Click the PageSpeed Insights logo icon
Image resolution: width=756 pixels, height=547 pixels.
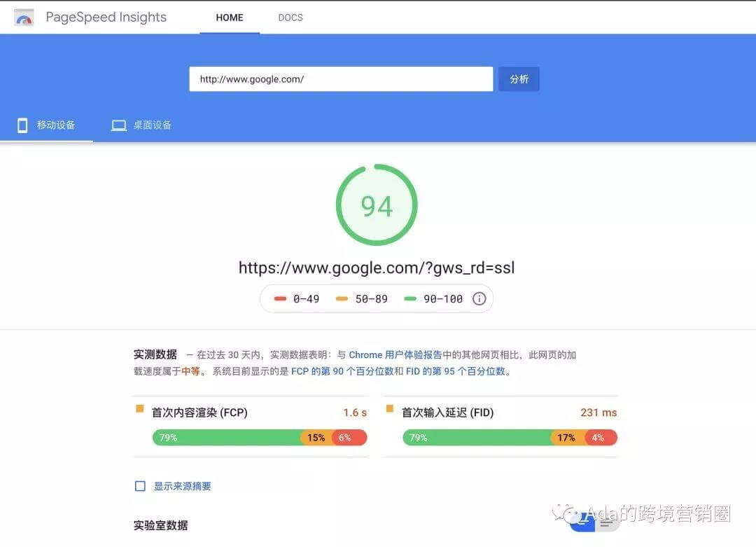[x=24, y=18]
